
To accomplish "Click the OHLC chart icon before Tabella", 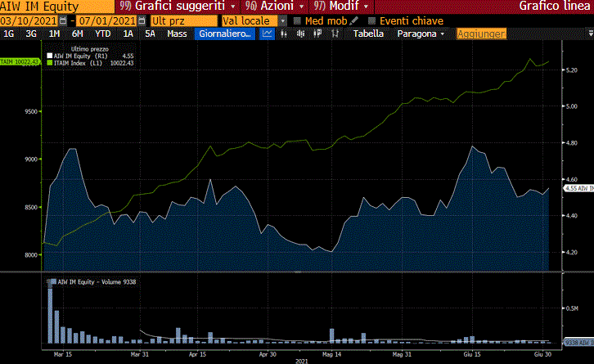I will (336, 34).
